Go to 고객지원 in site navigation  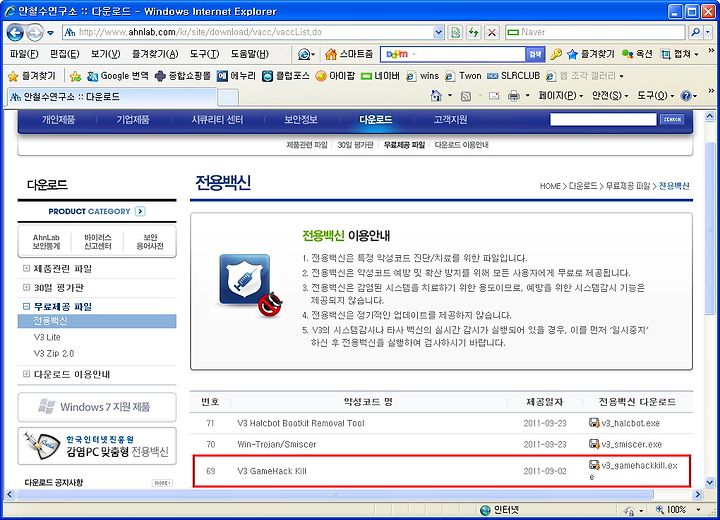tap(450, 120)
